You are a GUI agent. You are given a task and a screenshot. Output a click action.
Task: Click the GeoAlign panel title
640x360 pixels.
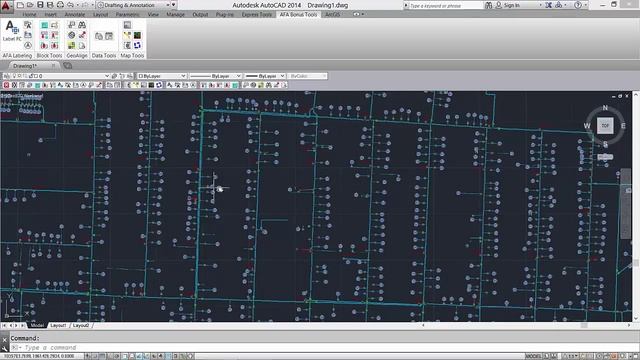[77, 55]
